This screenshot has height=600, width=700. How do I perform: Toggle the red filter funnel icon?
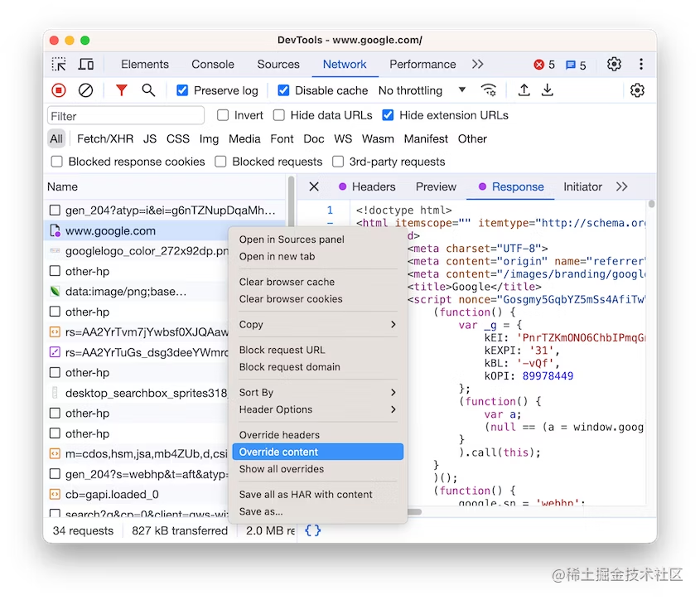122,90
